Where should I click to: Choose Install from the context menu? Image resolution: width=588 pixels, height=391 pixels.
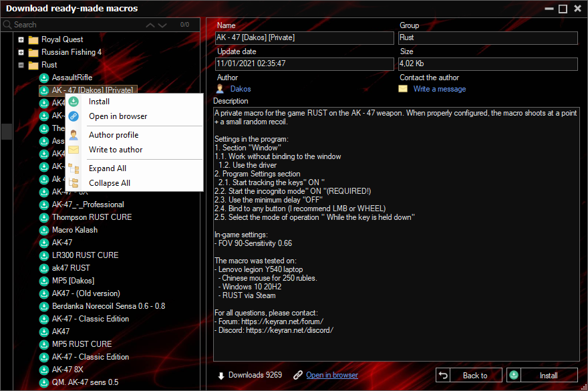click(134, 102)
